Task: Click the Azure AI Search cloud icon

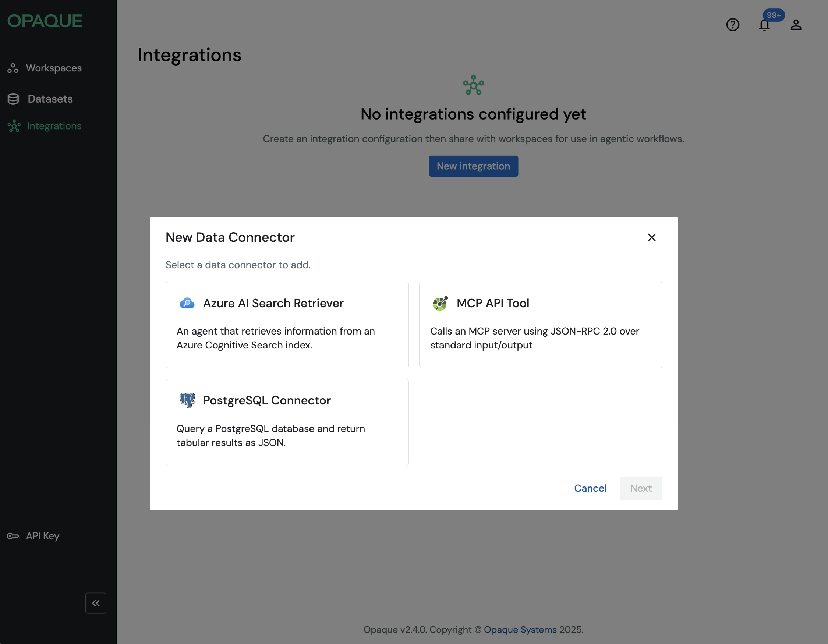Action: click(x=187, y=303)
